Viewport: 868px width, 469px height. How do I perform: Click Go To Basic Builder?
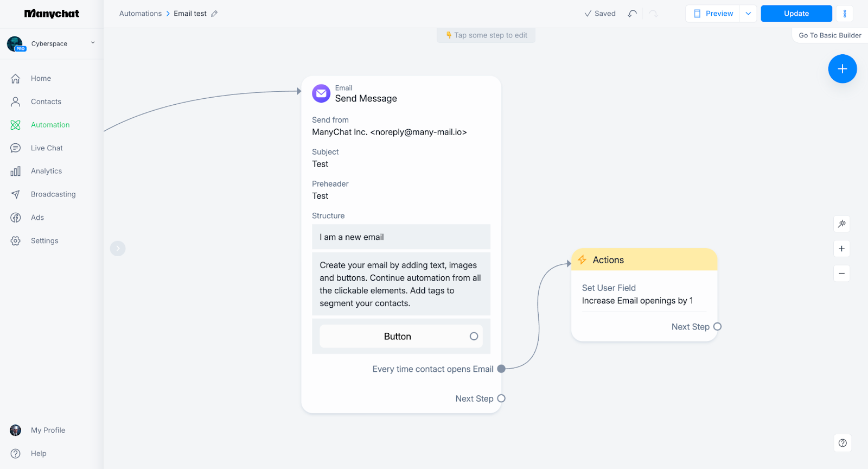[829, 35]
